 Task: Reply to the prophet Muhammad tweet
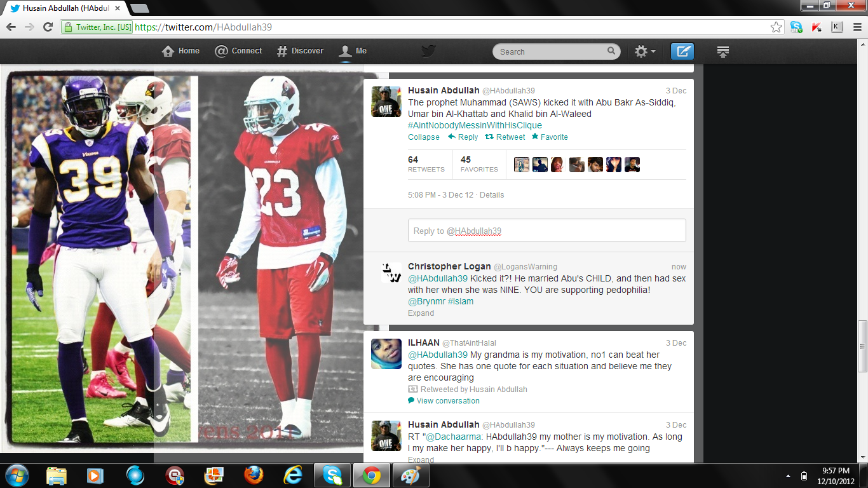coord(463,137)
